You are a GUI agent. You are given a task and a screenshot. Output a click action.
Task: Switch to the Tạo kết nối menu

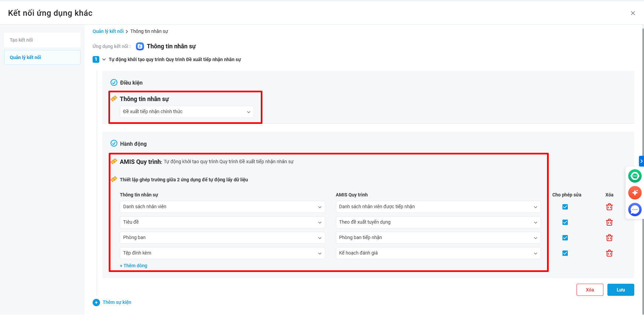[x=42, y=40]
